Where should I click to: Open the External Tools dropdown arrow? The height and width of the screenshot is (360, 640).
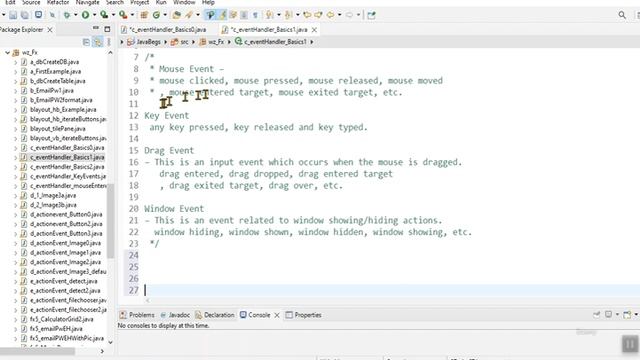coord(132,15)
